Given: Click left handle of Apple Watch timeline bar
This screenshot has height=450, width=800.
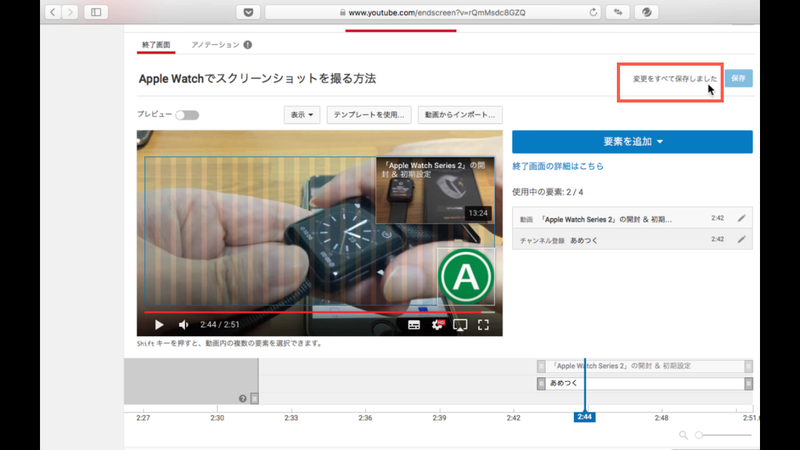Looking at the screenshot, I should pos(541,366).
